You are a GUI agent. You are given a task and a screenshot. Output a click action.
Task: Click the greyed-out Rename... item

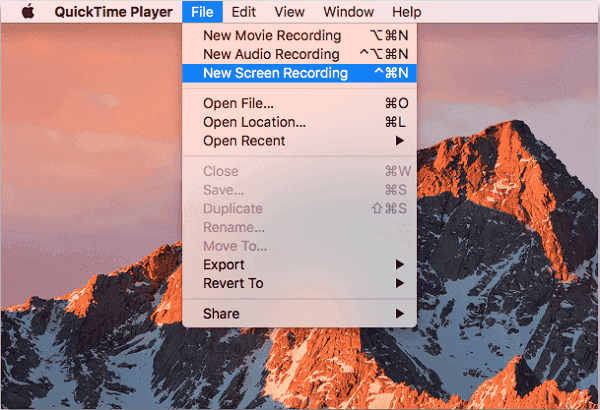pos(299,227)
